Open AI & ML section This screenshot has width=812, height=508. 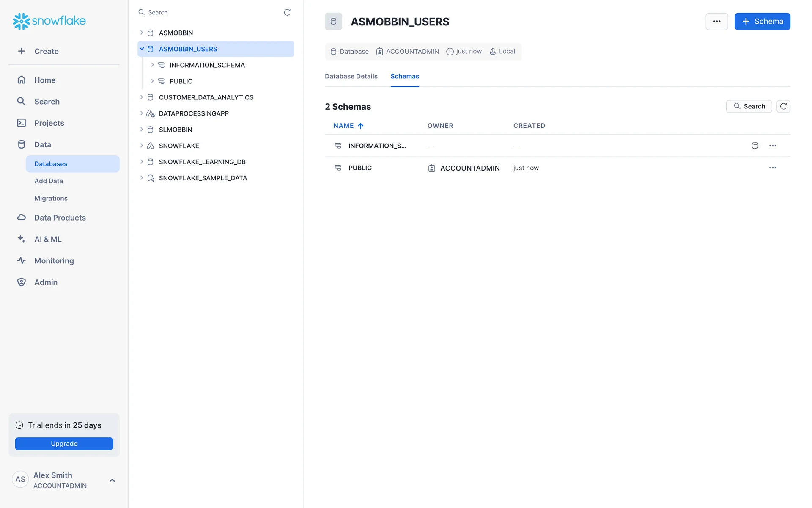48,239
